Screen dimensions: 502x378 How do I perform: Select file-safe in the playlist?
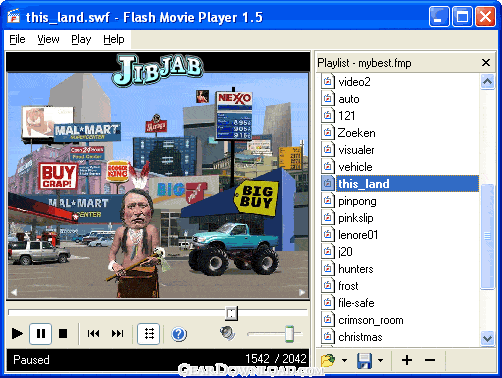(399, 303)
